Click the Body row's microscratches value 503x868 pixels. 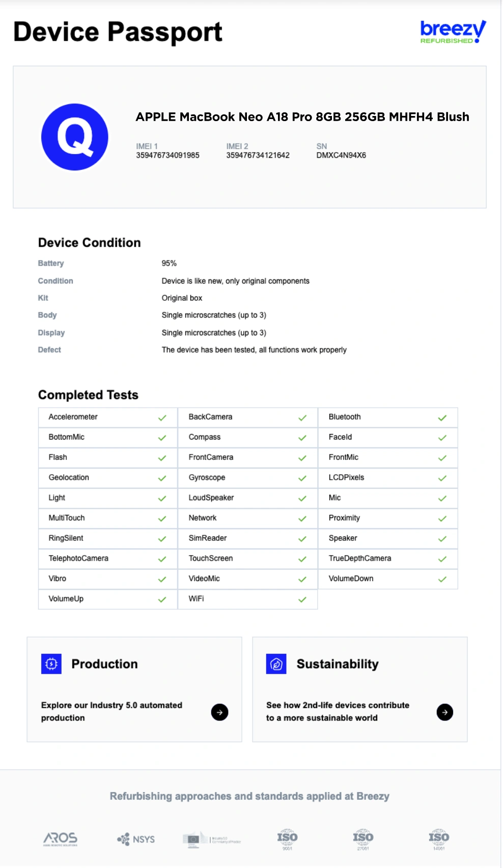214,315
